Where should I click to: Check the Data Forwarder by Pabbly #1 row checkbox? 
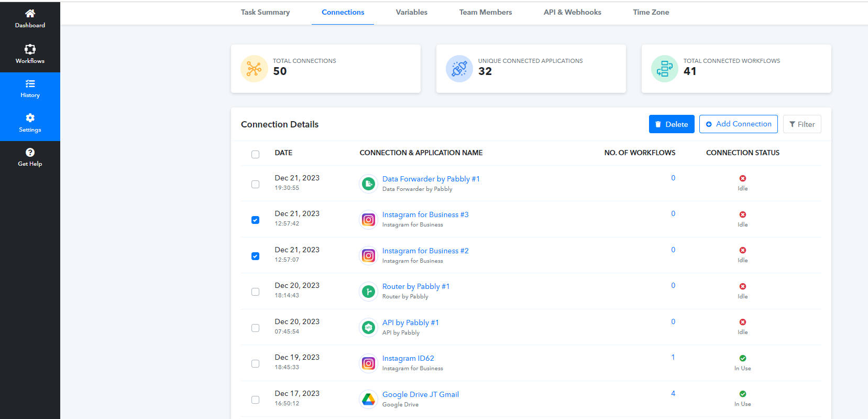click(x=255, y=184)
